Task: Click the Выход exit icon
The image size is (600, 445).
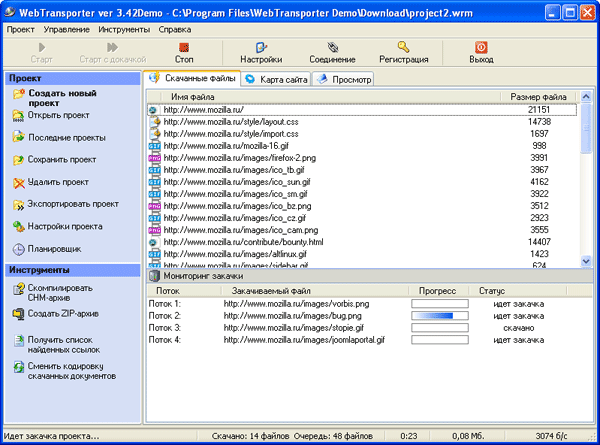Action: 481,47
